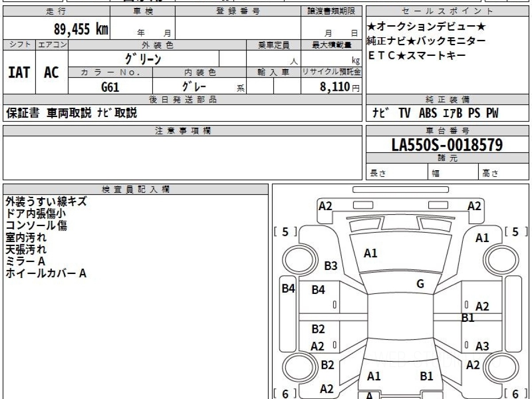This screenshot has height=399, width=532.
Task: Click the 車台番号 heading
Action: tap(447, 130)
